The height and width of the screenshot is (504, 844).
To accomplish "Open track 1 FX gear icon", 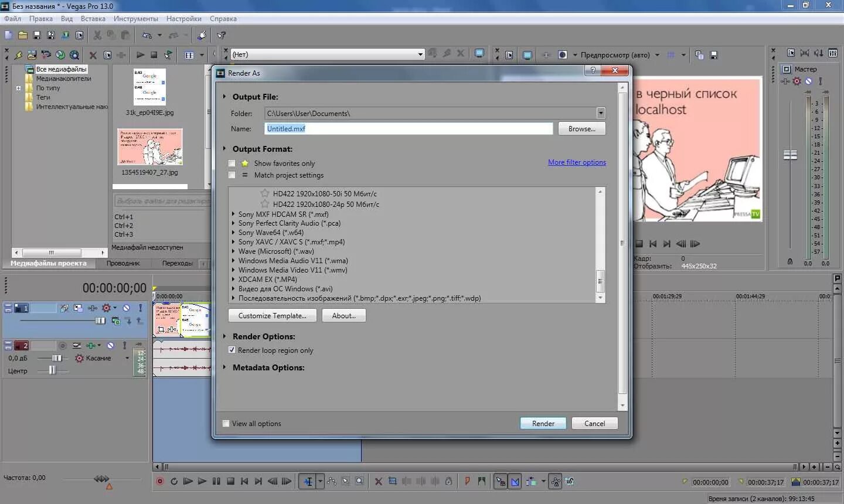I will [106, 308].
